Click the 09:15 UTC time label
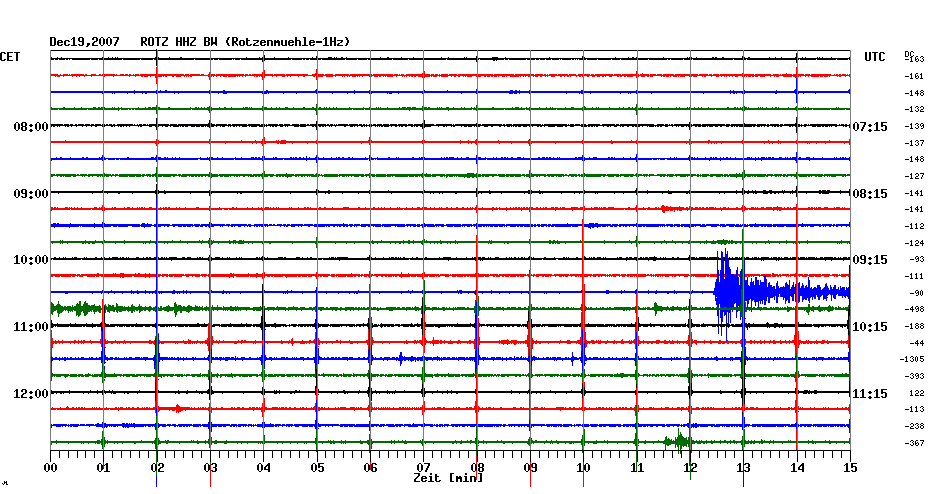Screen dimensions: 930x494 click(870, 260)
